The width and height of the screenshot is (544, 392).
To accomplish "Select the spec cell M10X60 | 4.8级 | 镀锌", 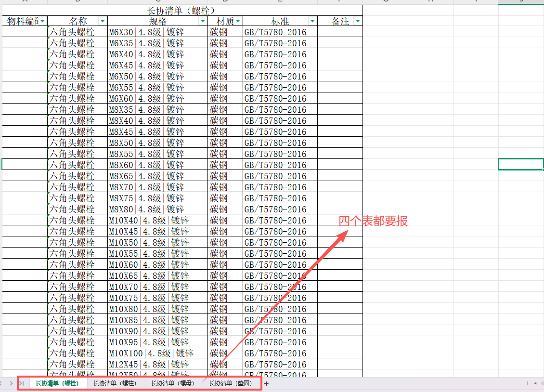I will [157, 265].
